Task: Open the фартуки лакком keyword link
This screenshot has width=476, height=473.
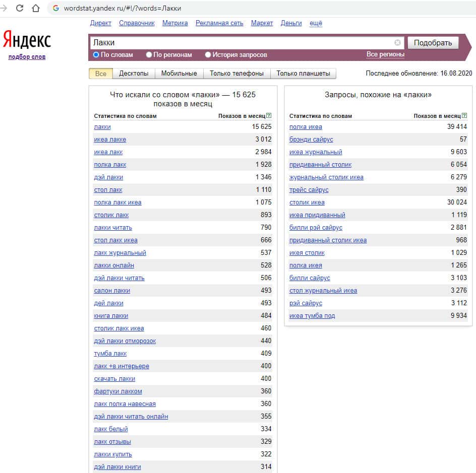Action: tap(118, 391)
